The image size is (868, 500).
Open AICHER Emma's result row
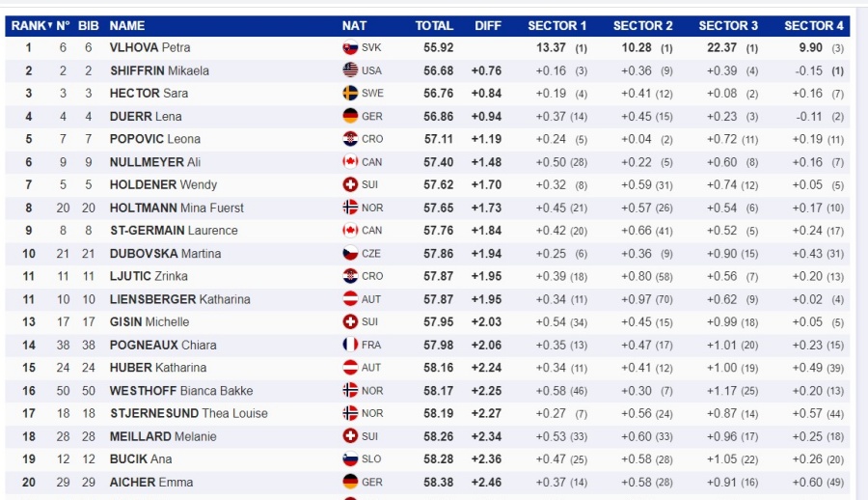[427, 483]
